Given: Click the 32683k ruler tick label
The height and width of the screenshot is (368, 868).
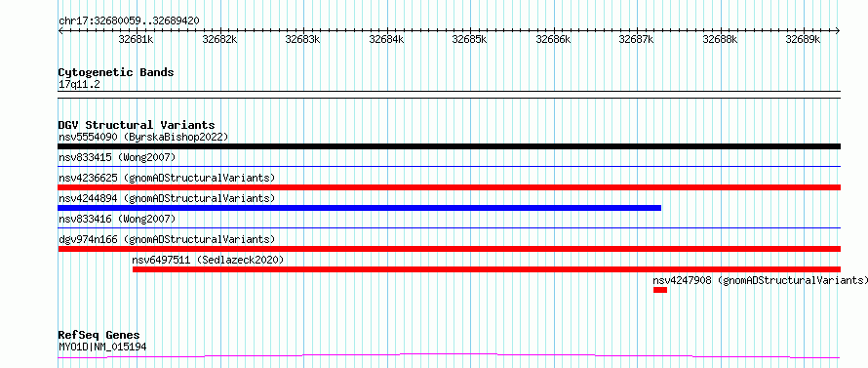Looking at the screenshot, I should point(302,39).
